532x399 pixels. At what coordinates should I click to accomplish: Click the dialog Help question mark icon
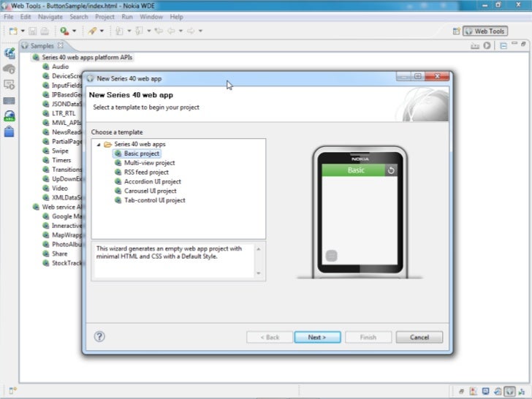pyautogui.click(x=99, y=337)
